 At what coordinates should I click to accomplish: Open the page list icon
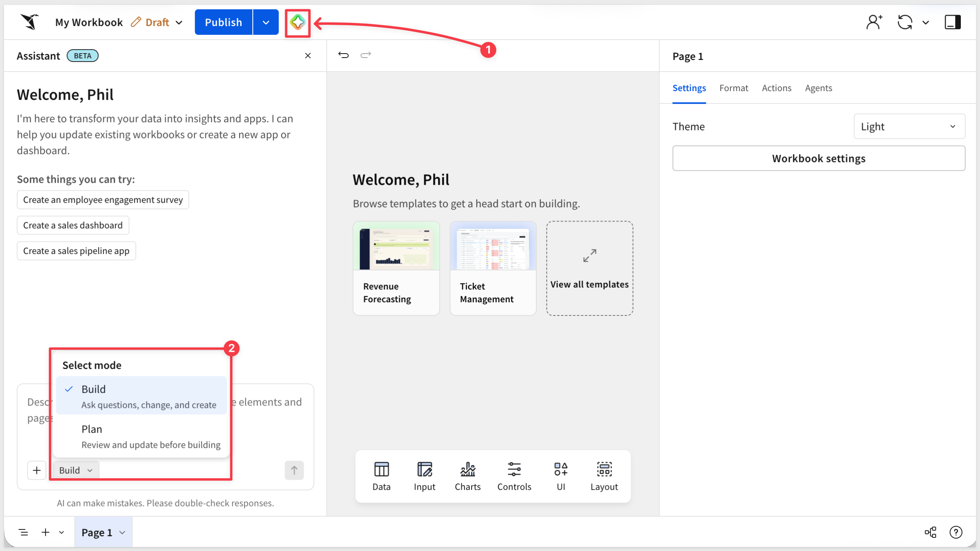24,532
